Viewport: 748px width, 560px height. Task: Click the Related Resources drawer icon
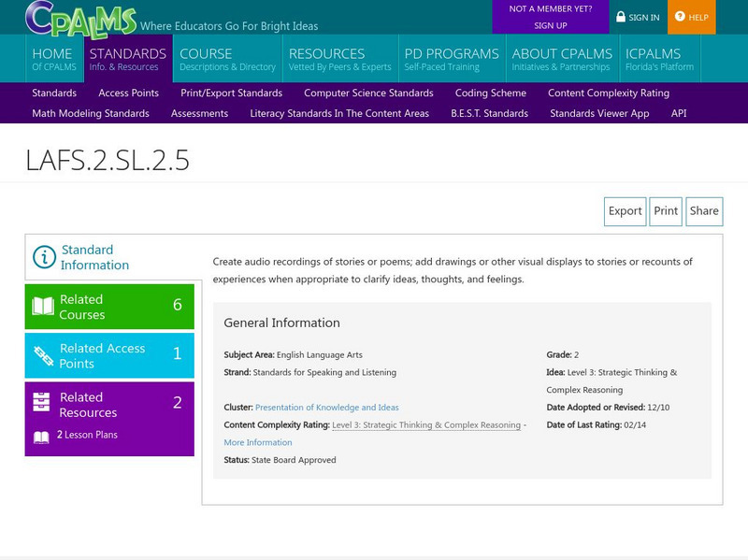42,404
